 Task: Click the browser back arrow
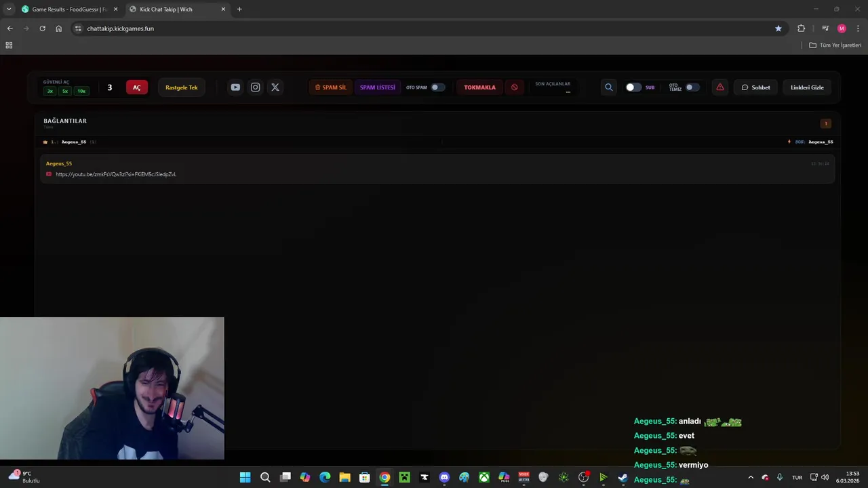[x=9, y=28]
